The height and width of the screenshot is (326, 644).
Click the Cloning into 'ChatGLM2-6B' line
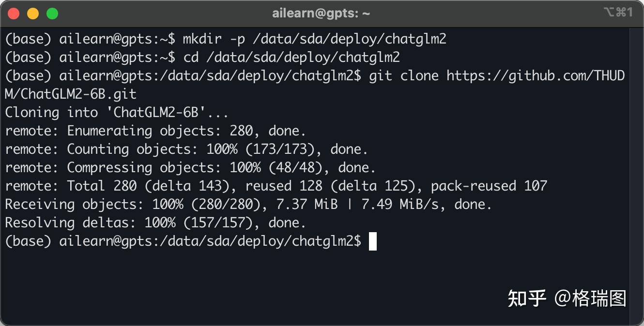tap(117, 113)
